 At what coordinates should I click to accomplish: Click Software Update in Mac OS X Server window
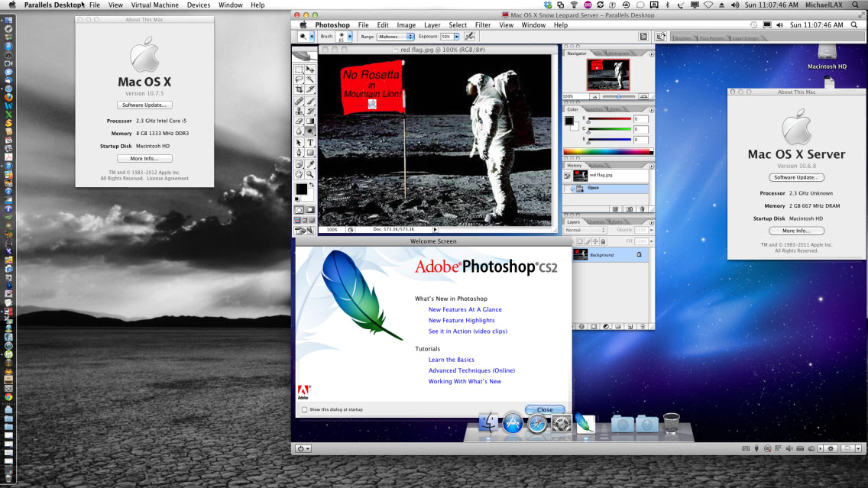pos(796,177)
